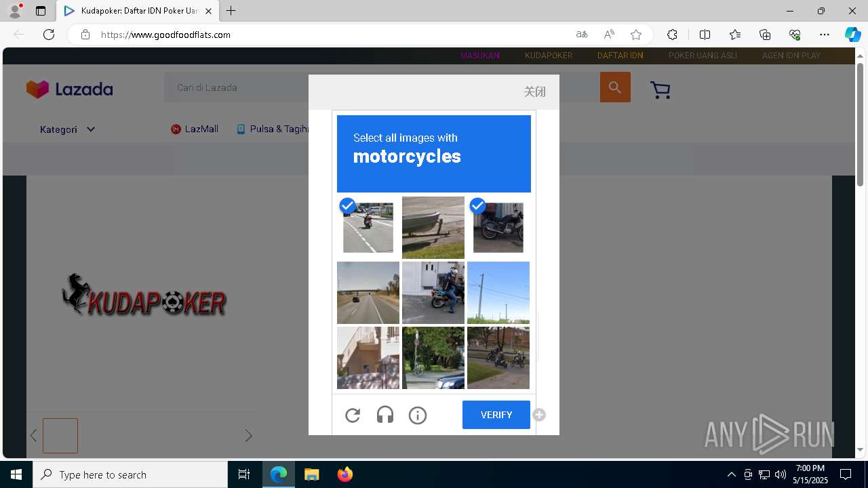The width and height of the screenshot is (868, 488).
Task: Open a new browser tab
Action: pos(231,11)
